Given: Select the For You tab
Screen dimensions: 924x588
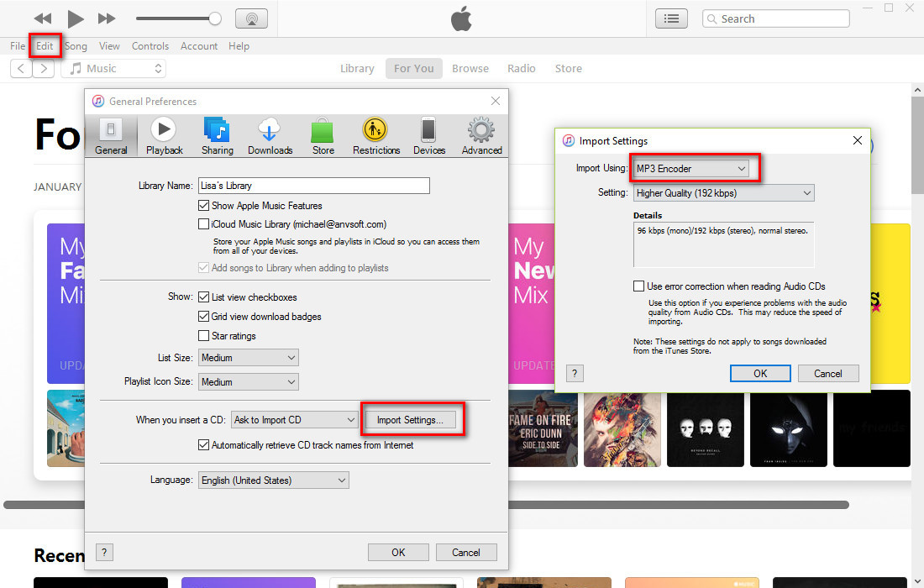Looking at the screenshot, I should point(413,68).
